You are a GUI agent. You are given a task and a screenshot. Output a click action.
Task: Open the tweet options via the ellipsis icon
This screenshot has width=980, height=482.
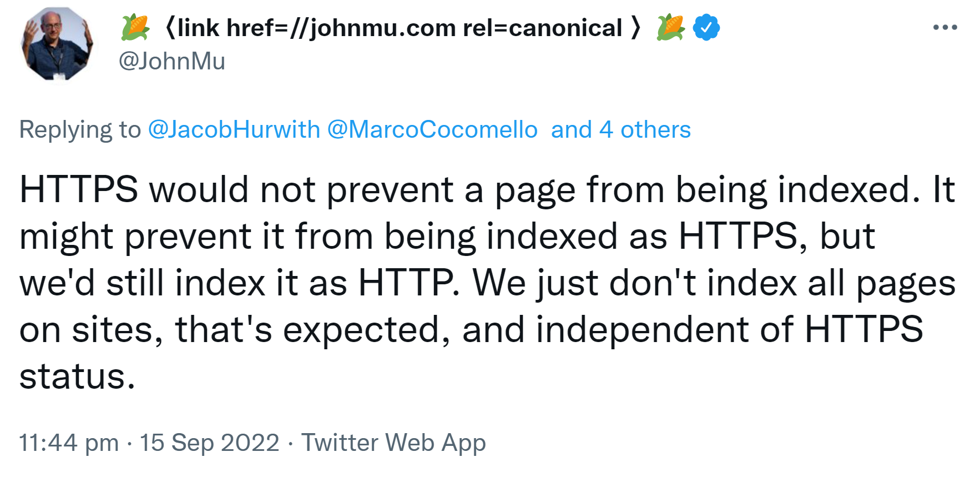[x=945, y=27]
